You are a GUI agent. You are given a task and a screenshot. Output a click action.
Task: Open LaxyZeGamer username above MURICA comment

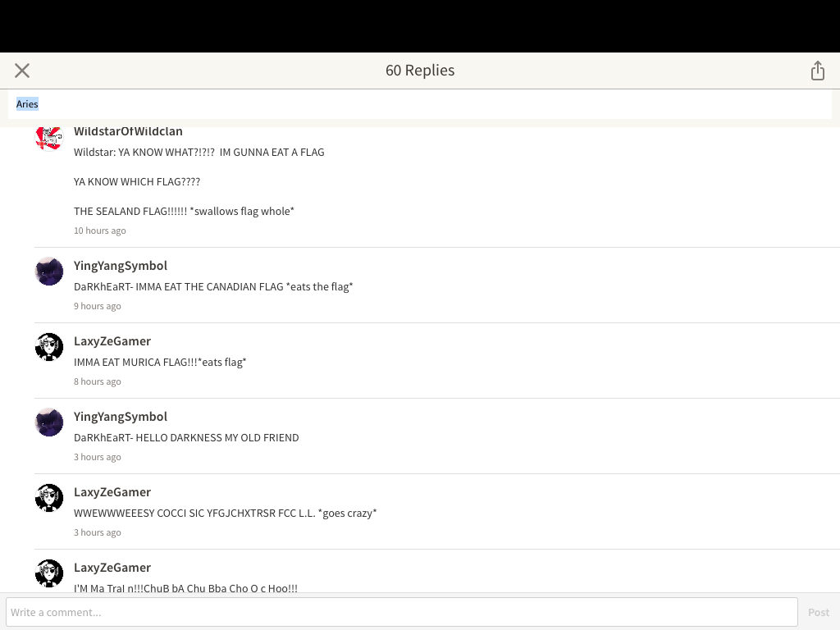pyautogui.click(x=112, y=341)
